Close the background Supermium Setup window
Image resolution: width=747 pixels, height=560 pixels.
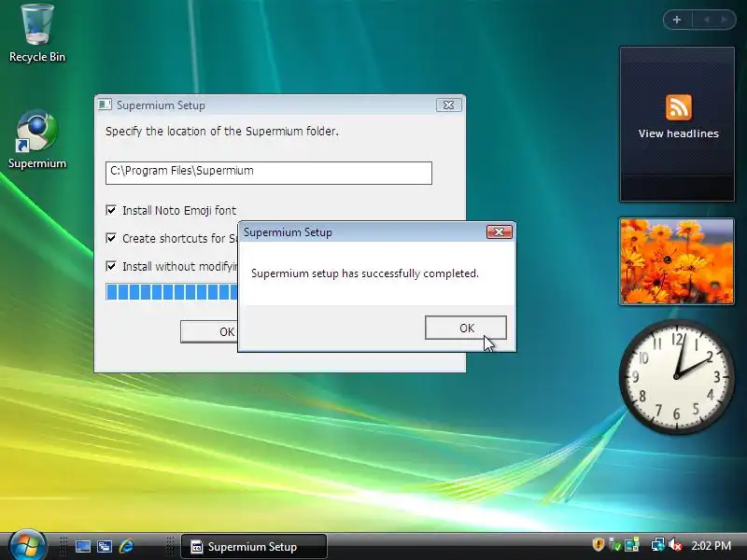pos(449,105)
